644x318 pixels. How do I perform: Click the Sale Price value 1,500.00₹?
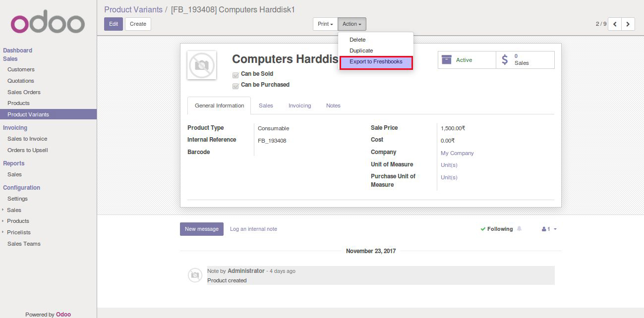(x=453, y=128)
